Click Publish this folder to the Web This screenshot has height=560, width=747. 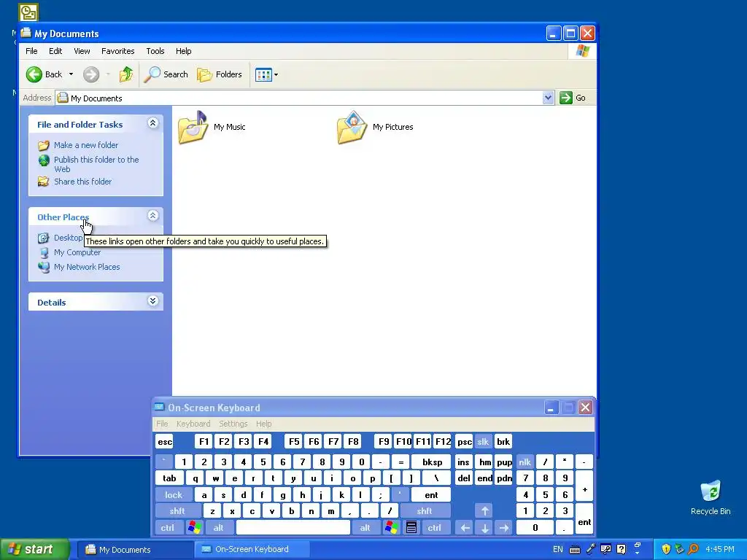click(x=96, y=164)
